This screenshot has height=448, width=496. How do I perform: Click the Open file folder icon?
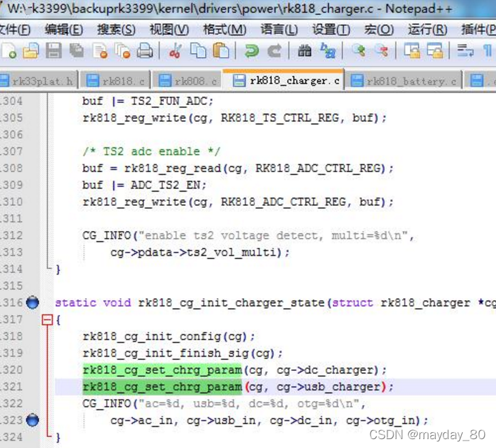click(x=31, y=51)
